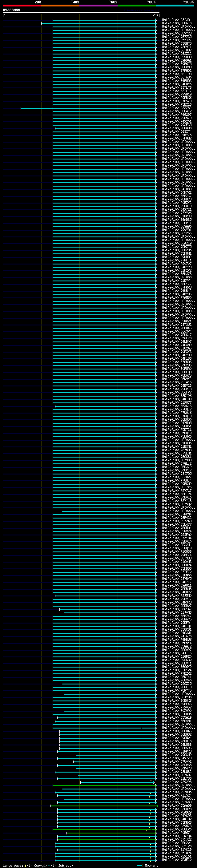The width and height of the screenshot is (197, 868).
Task: Open the UniRef100_Q1PPX3 entry
Action: click(x=177, y=751)
